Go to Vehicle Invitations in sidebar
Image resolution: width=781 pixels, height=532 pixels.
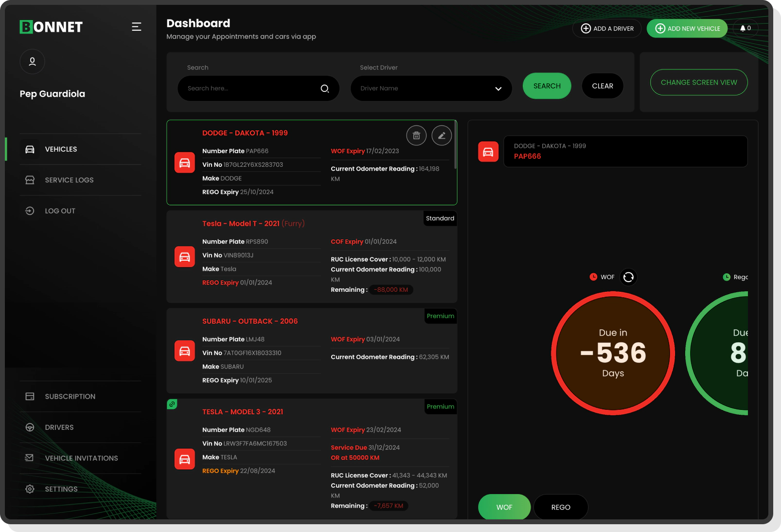coord(81,458)
